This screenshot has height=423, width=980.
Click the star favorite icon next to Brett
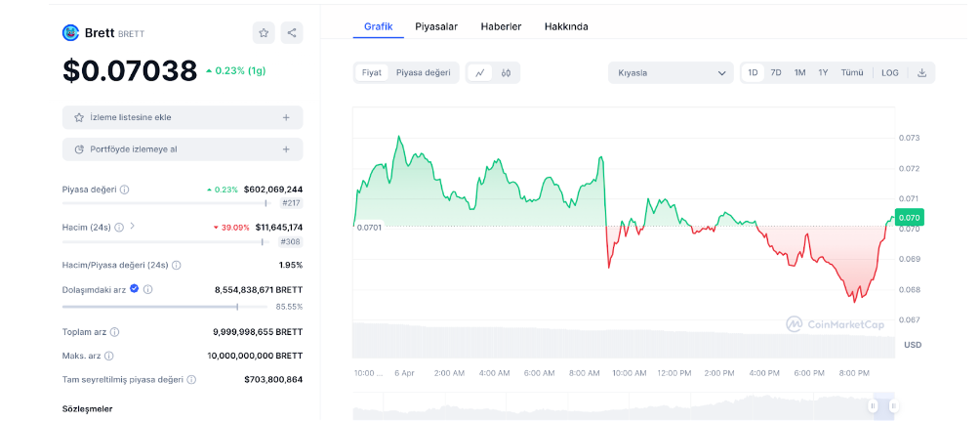[264, 32]
